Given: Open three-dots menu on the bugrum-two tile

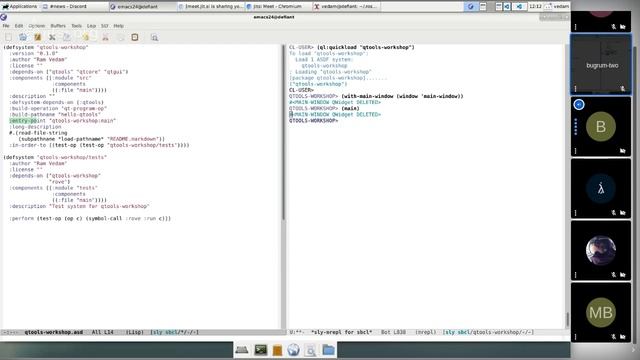Looking at the screenshot, I should [576, 89].
